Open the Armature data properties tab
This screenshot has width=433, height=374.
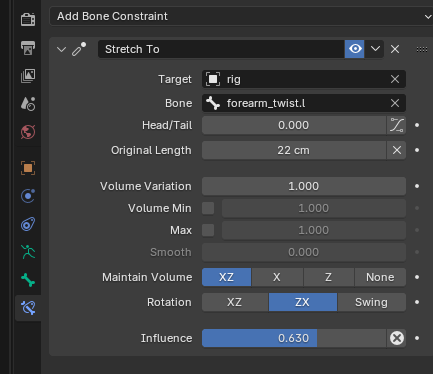(28, 252)
